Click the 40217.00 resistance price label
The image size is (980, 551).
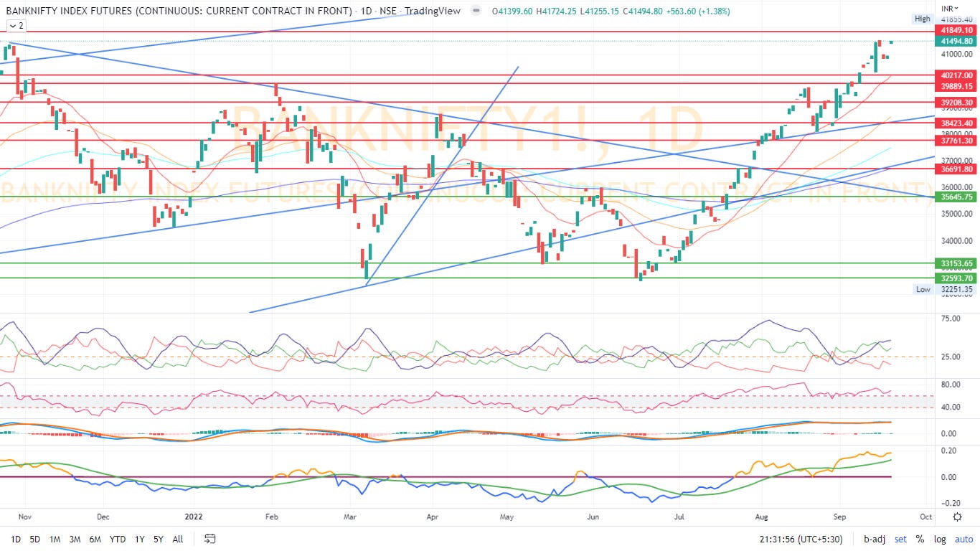(956, 75)
